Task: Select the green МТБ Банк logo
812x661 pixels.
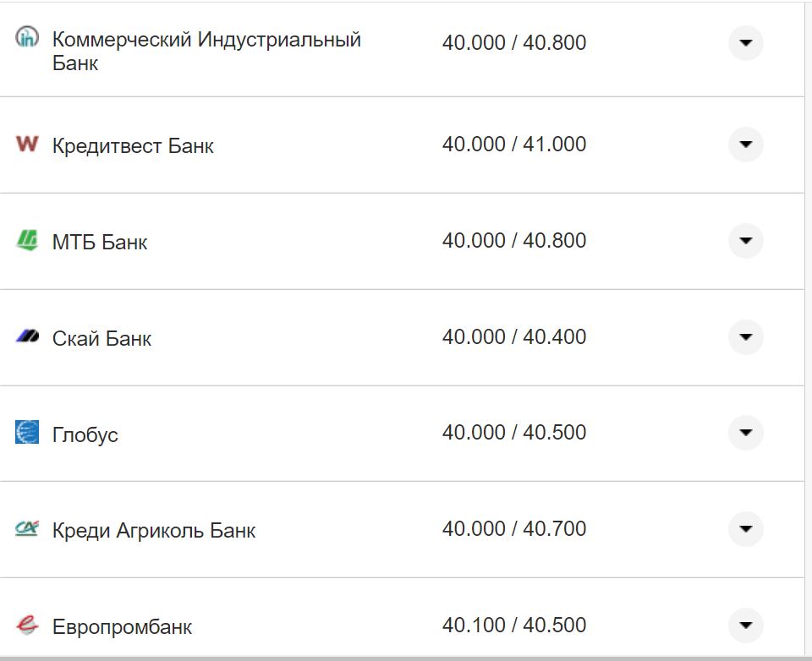Action: pos(27,241)
